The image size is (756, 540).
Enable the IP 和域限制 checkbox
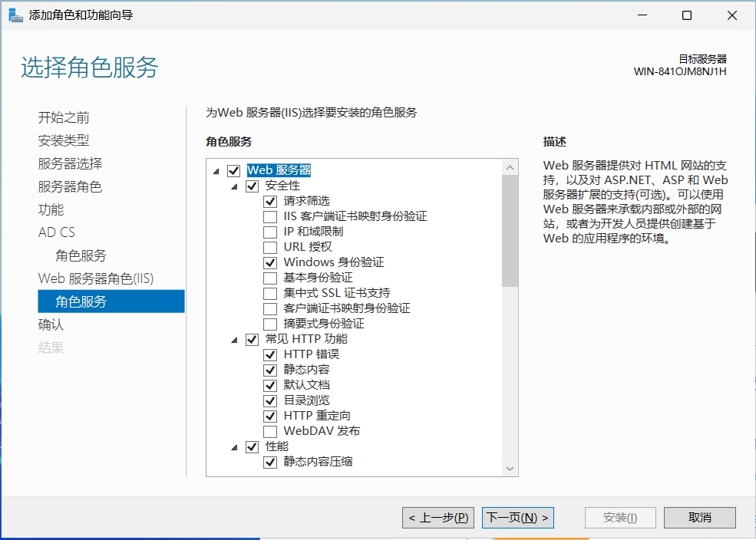[x=270, y=232]
